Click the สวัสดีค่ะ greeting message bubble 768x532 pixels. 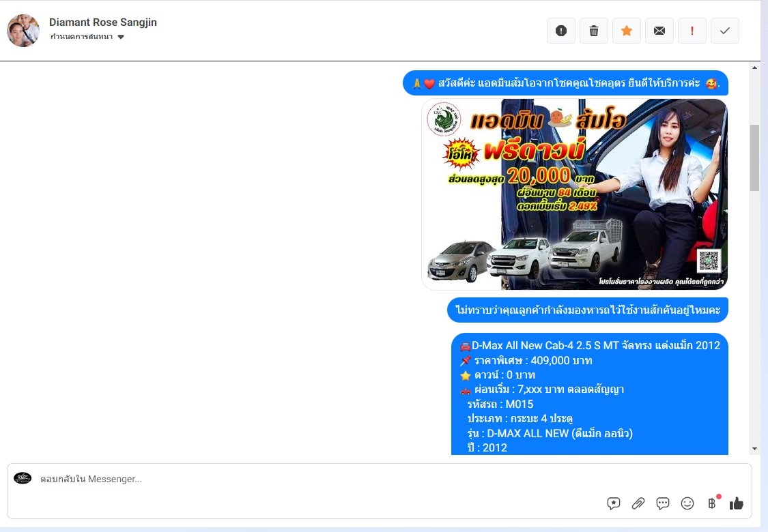click(x=565, y=83)
